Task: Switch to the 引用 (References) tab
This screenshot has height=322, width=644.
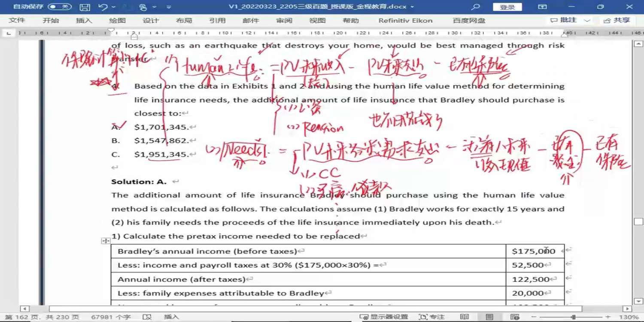Action: pos(217,21)
